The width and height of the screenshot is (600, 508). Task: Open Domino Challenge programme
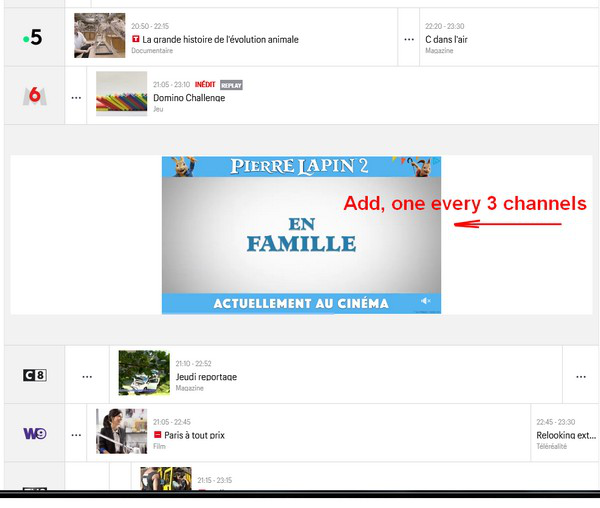coord(189,98)
